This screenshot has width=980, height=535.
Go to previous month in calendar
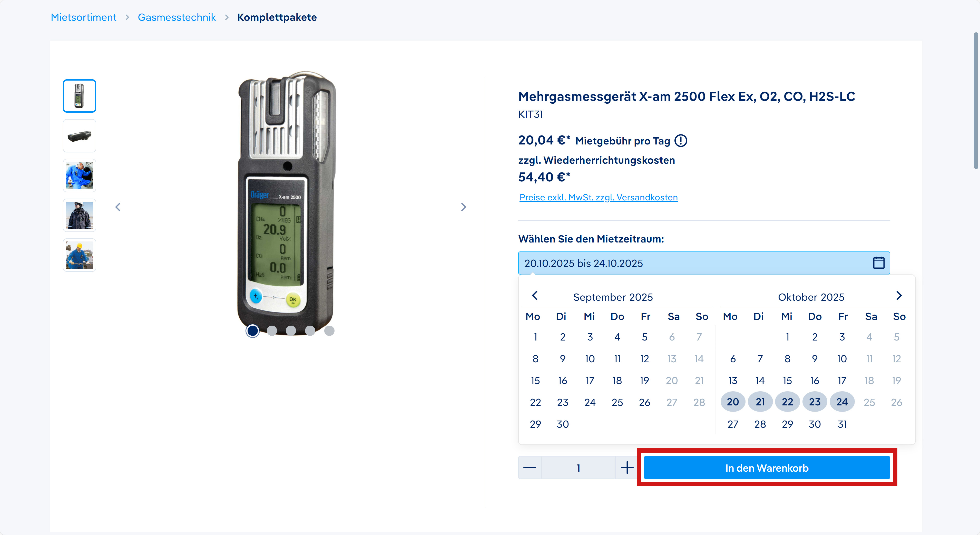click(x=535, y=296)
